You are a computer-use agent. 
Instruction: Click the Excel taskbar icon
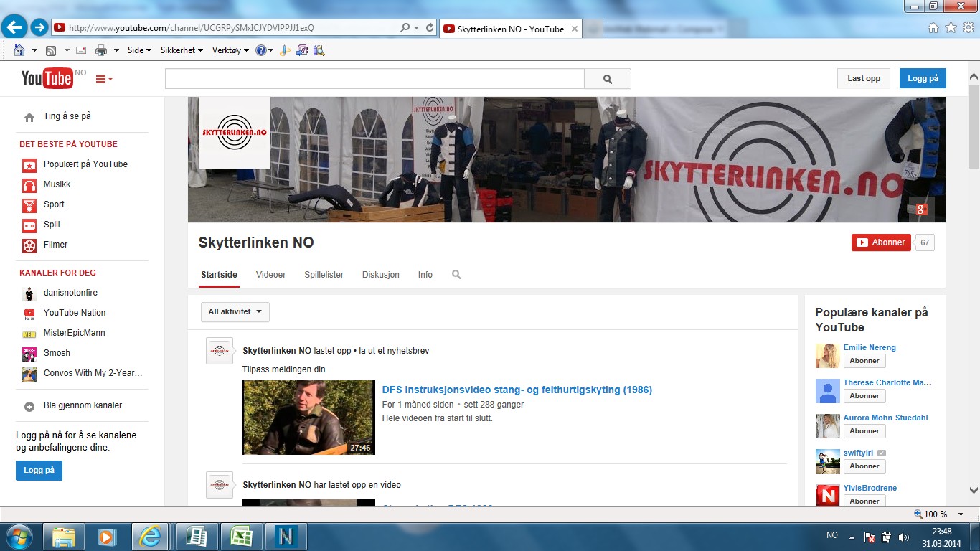pyautogui.click(x=241, y=537)
